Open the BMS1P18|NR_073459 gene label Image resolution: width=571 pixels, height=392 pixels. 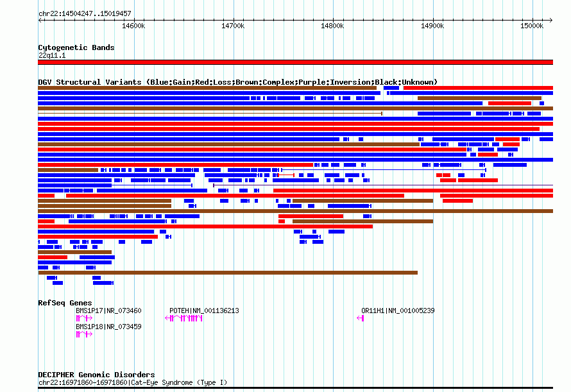[x=108, y=327]
